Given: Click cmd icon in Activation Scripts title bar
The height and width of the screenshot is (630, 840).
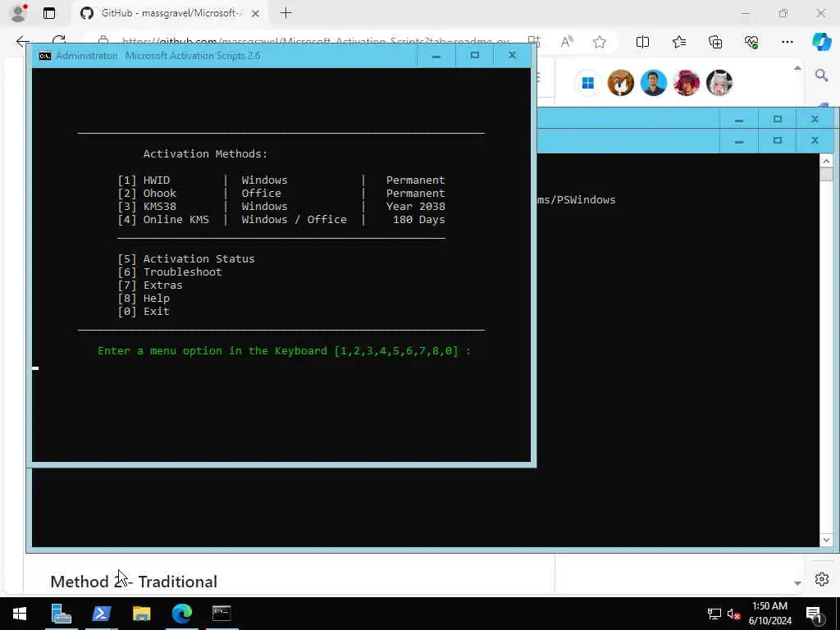Looking at the screenshot, I should coord(45,56).
